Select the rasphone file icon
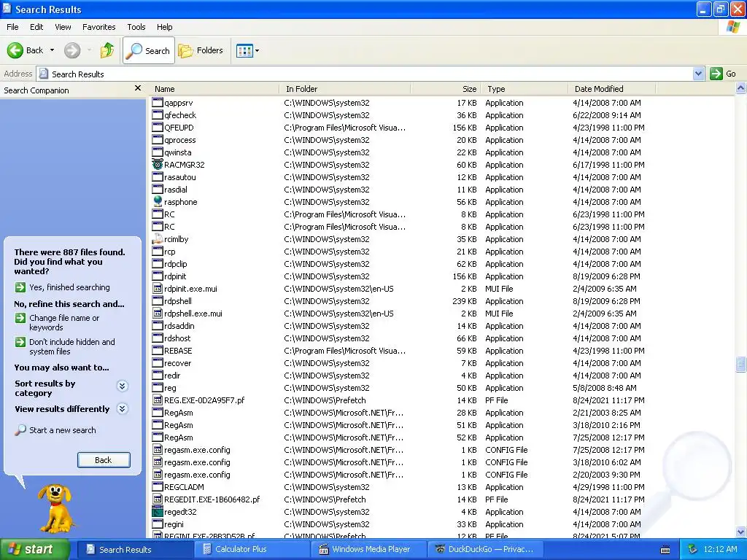This screenshot has height=560, width=747. coord(158,201)
